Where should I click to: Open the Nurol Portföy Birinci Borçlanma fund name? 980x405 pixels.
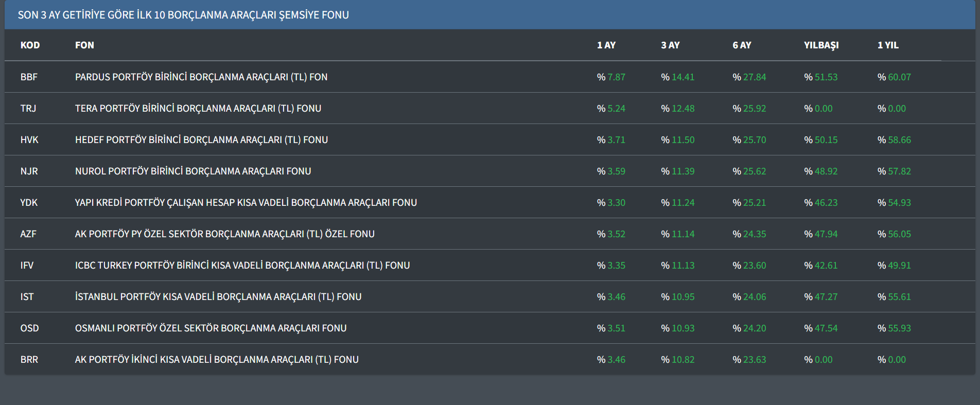(193, 171)
